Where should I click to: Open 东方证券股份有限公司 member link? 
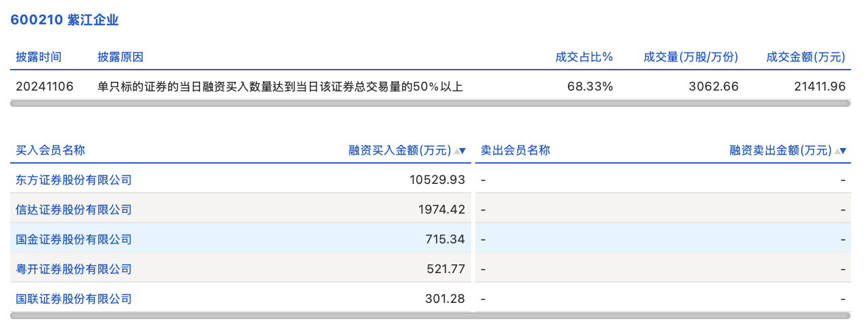click(74, 180)
